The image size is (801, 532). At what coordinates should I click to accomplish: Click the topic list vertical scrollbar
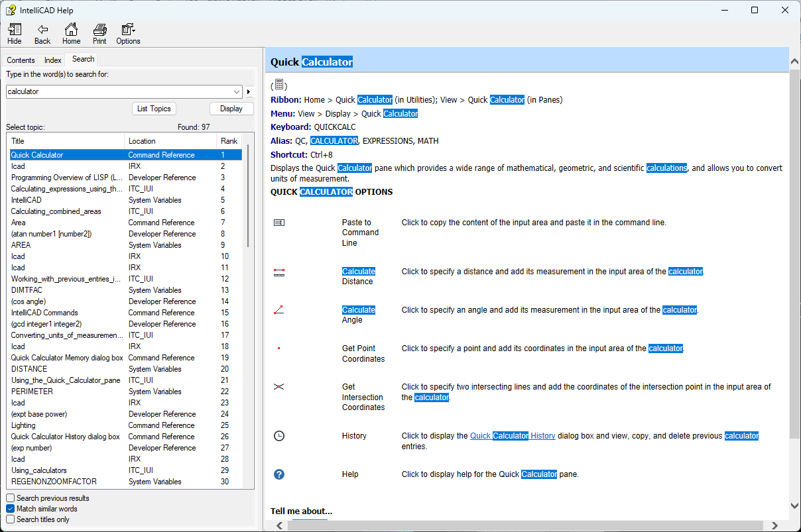click(249, 196)
